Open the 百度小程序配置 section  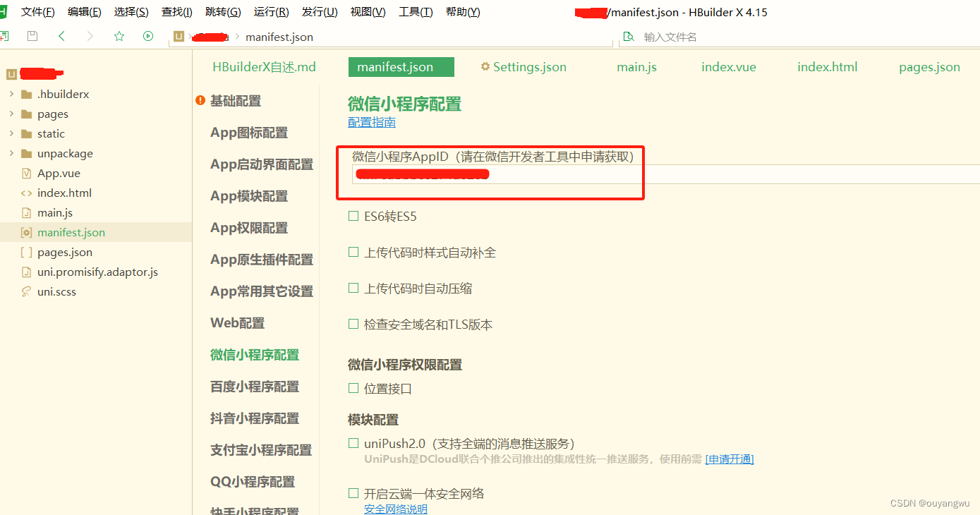(255, 387)
